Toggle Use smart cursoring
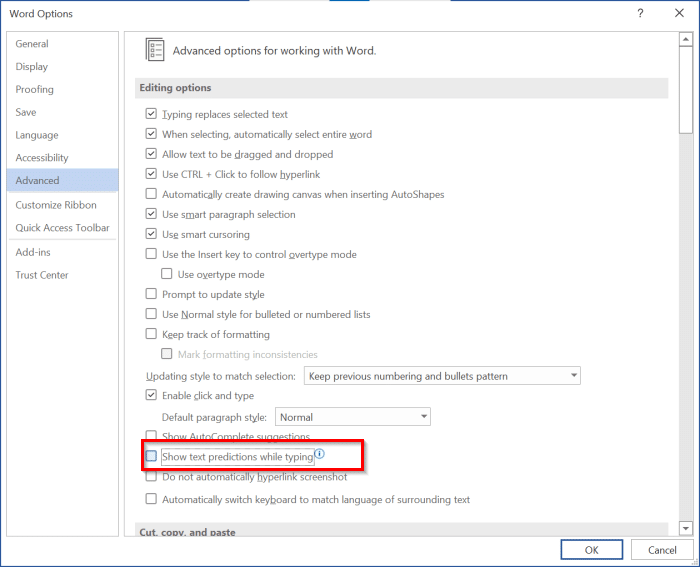 (x=151, y=234)
